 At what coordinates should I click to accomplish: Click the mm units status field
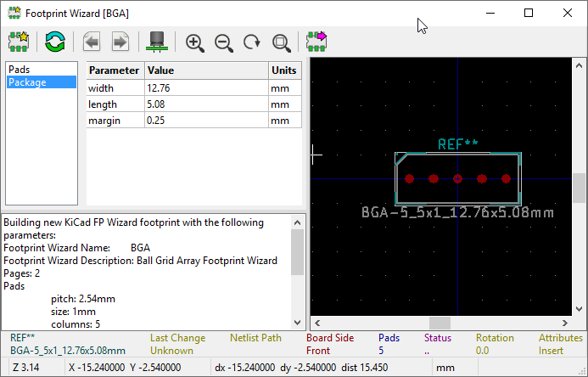[445, 368]
